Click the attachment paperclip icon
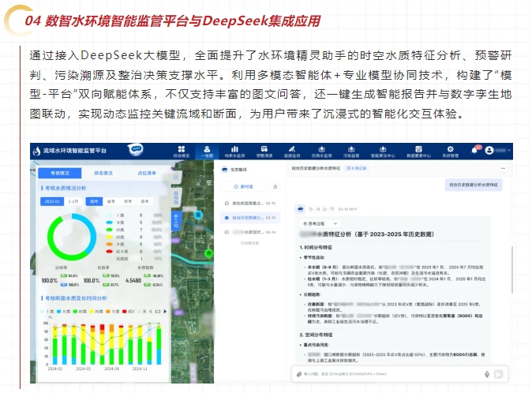532x393 pixels. pos(299,374)
